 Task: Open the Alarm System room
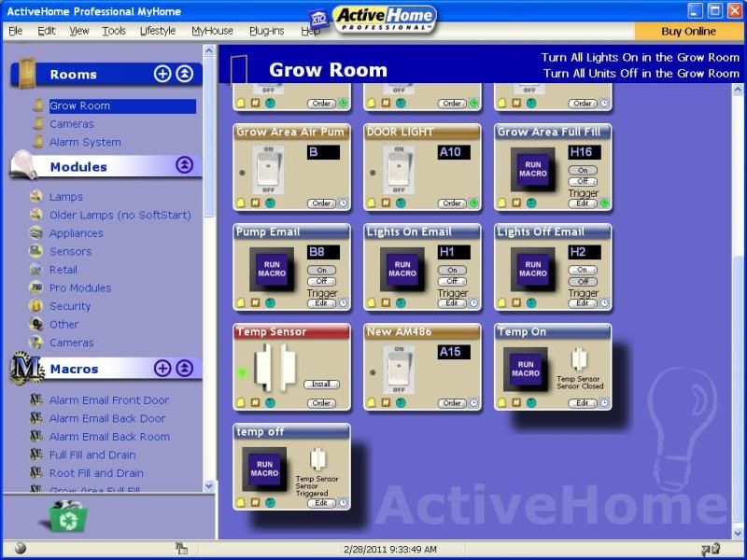[x=85, y=142]
